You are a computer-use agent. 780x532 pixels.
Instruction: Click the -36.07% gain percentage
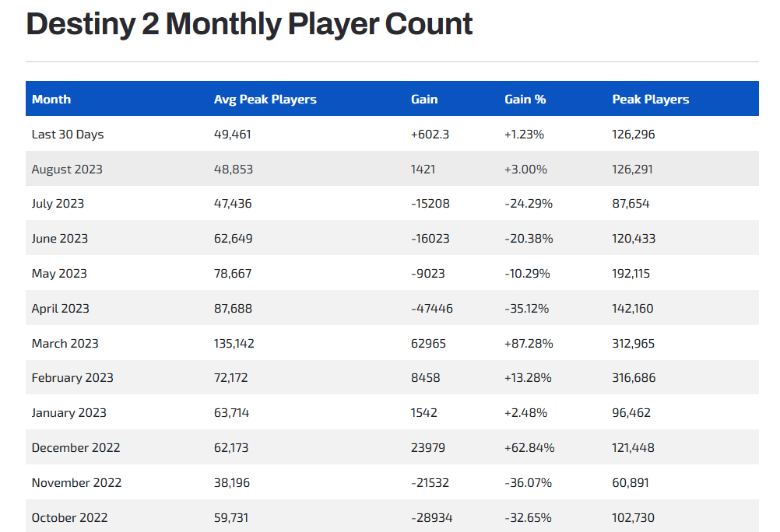point(528,482)
